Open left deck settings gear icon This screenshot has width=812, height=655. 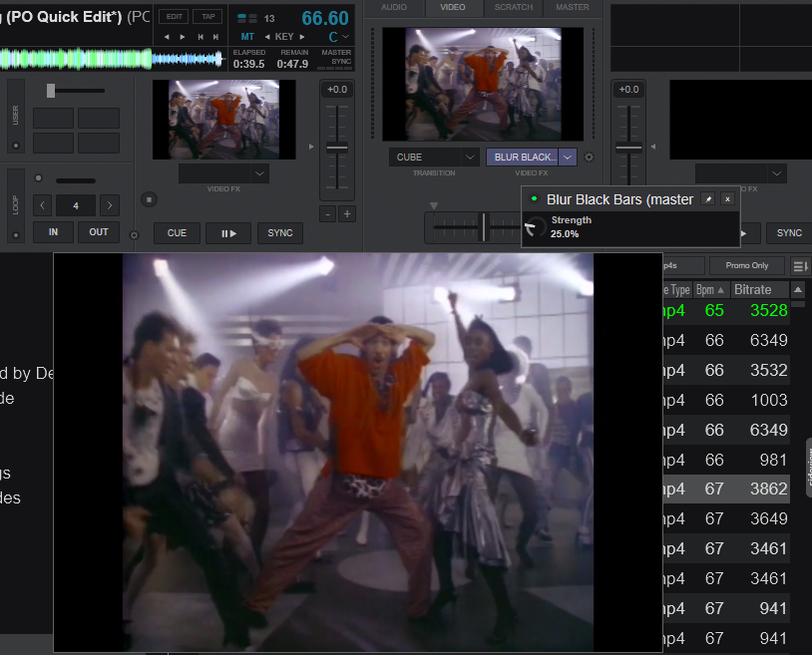(x=134, y=235)
